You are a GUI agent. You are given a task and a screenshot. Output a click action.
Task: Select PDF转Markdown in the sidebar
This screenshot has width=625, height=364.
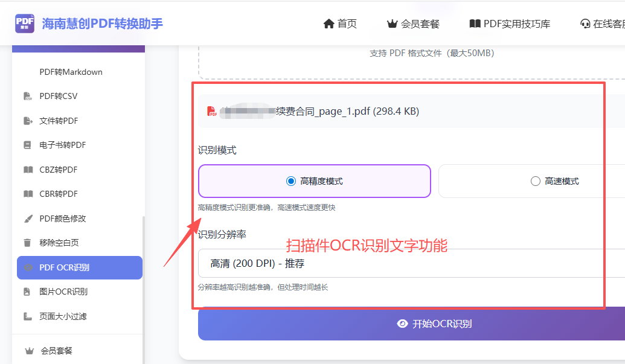coord(71,72)
